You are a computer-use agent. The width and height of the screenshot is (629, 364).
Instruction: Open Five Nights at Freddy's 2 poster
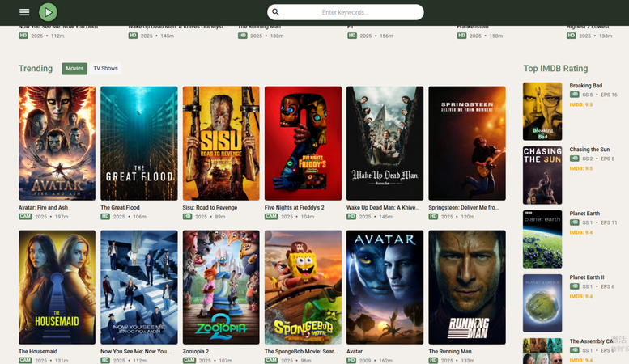(x=303, y=143)
